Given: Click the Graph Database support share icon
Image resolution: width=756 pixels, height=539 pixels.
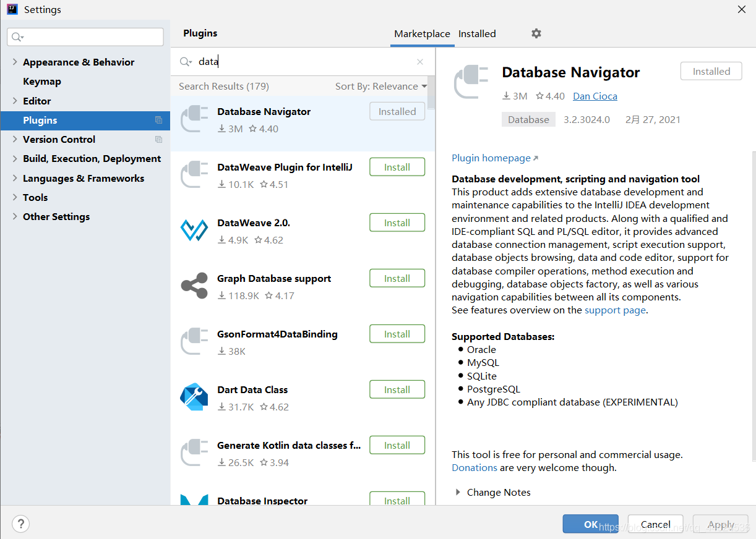Looking at the screenshot, I should point(194,286).
